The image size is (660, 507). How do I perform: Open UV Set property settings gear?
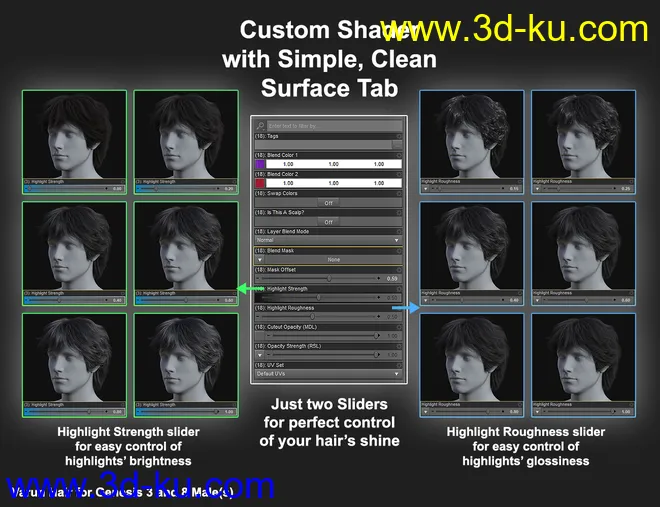click(x=399, y=365)
